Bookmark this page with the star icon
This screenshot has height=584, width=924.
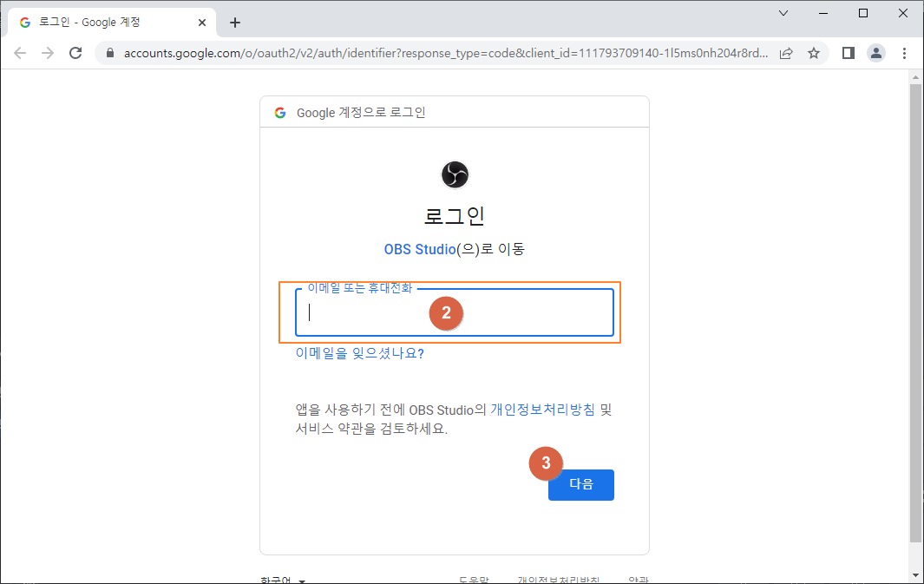coord(814,53)
